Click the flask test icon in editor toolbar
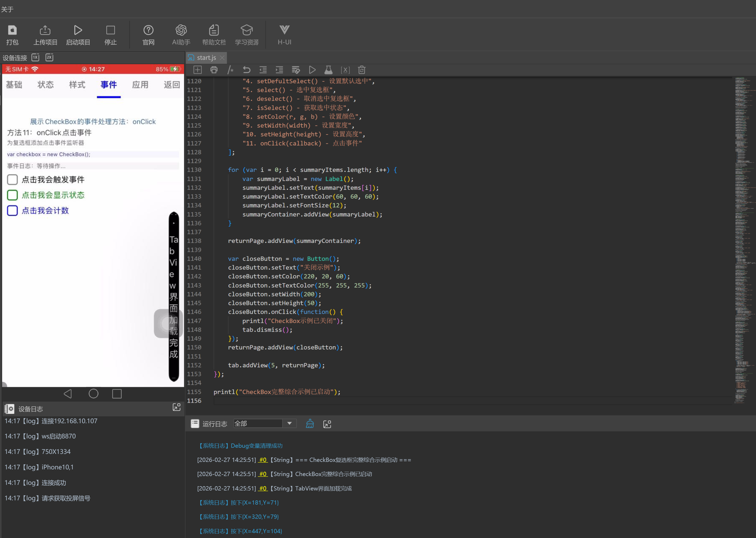756x538 pixels. click(328, 70)
